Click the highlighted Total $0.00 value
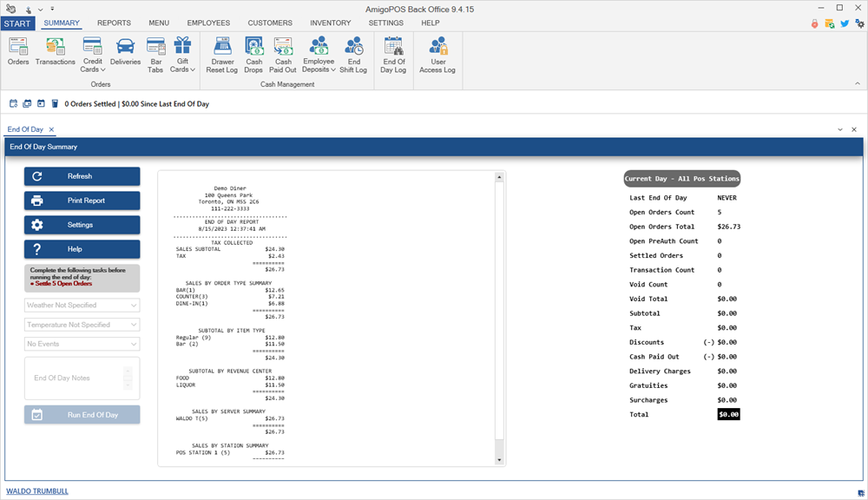 [x=728, y=414]
